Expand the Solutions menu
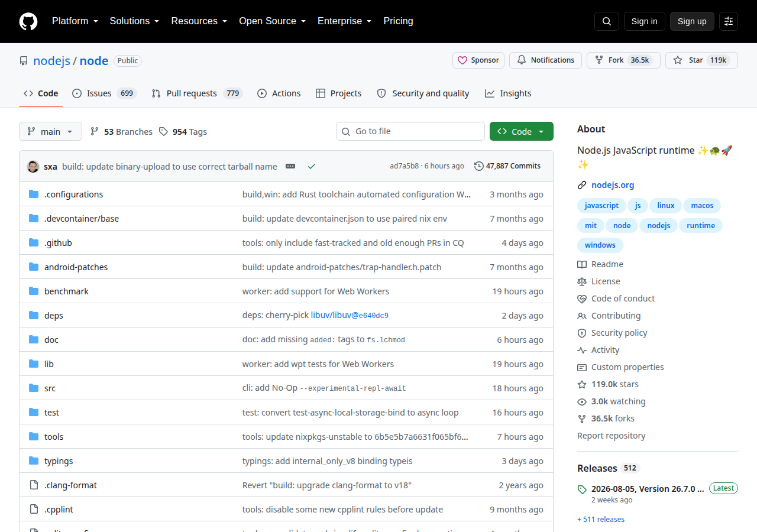 pyautogui.click(x=134, y=21)
